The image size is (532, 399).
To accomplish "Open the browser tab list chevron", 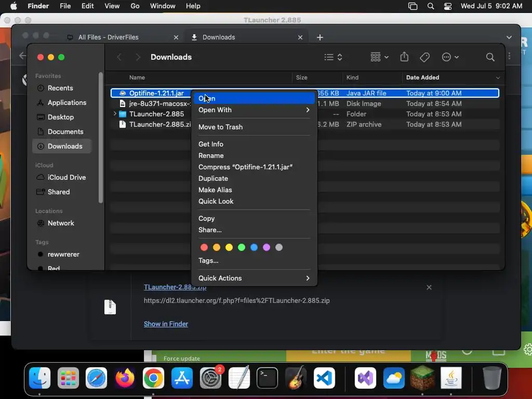I will click(x=509, y=37).
